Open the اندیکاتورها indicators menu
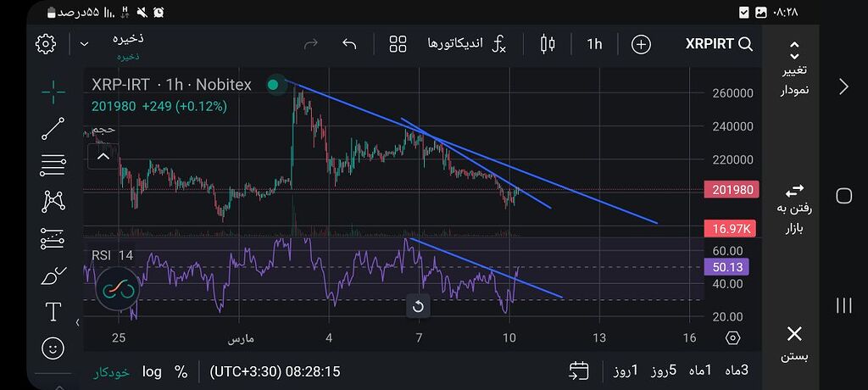868x390 pixels. (465, 44)
